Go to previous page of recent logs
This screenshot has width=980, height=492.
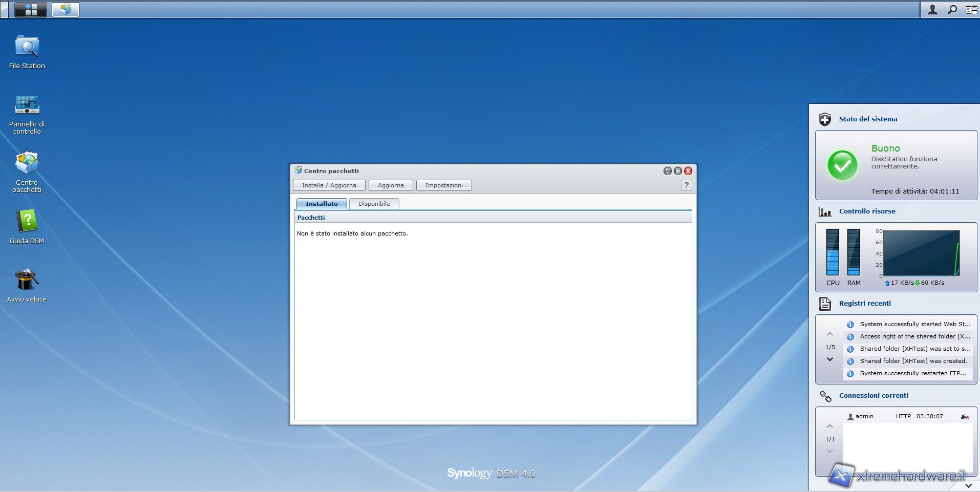(830, 334)
